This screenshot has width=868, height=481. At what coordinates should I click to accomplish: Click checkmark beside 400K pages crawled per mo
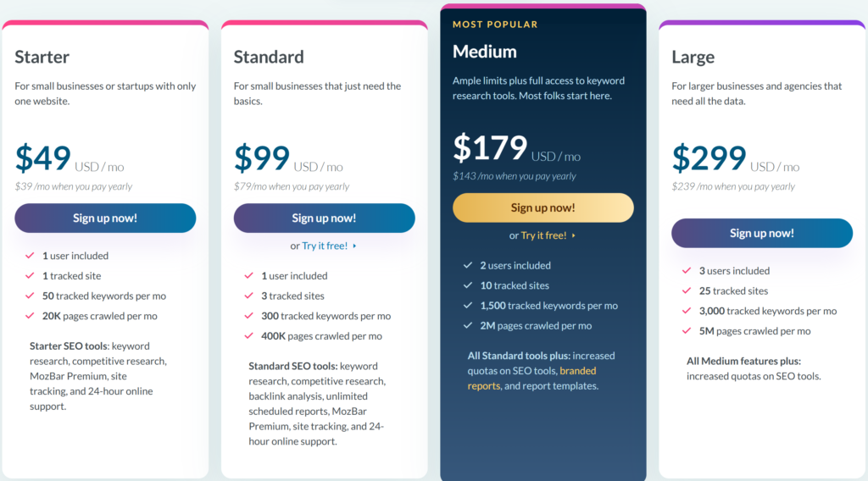pyautogui.click(x=249, y=335)
